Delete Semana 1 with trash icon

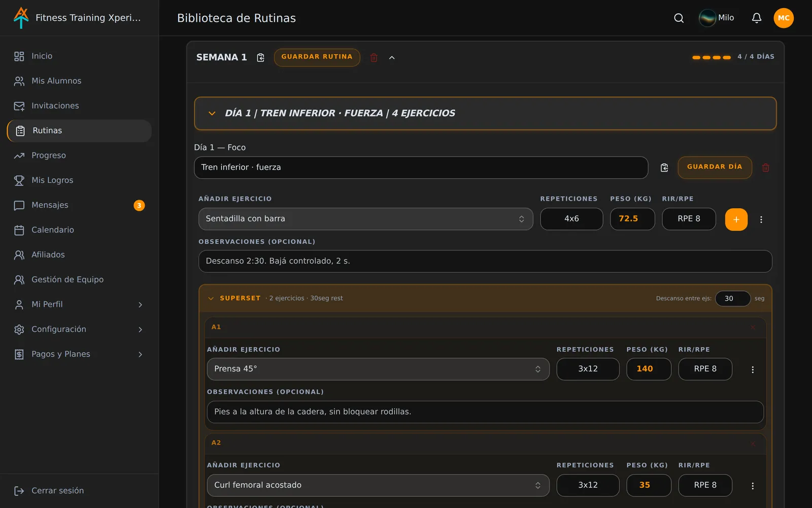(x=374, y=57)
